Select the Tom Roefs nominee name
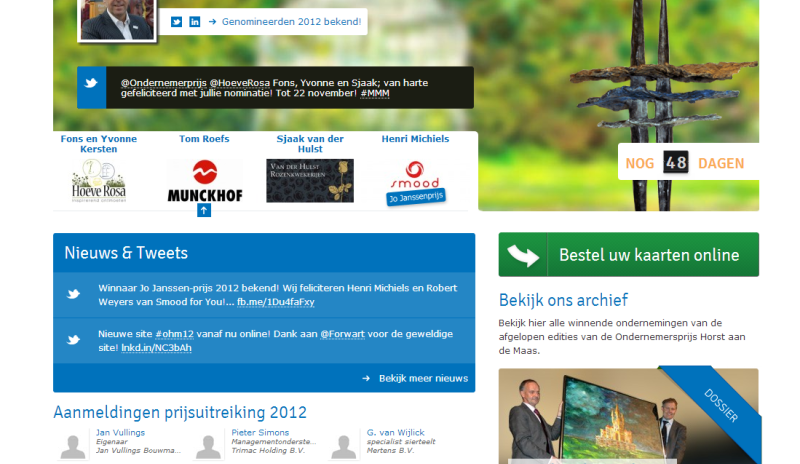 coord(203,139)
